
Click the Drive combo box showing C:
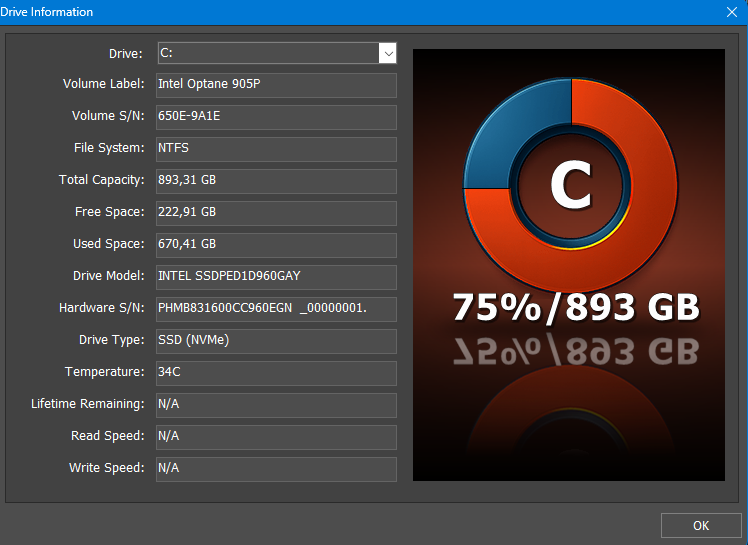(x=267, y=53)
